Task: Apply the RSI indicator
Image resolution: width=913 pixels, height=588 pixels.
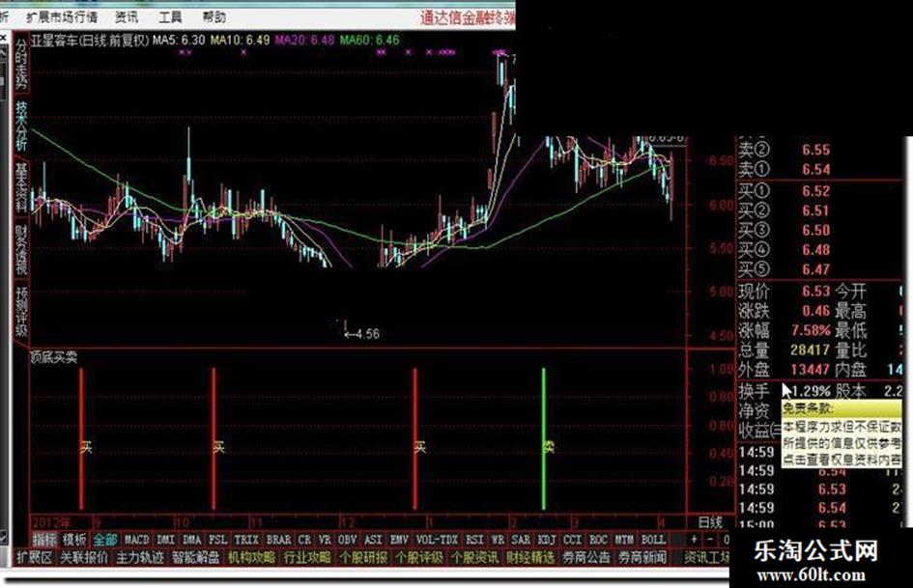Action: pyautogui.click(x=474, y=540)
